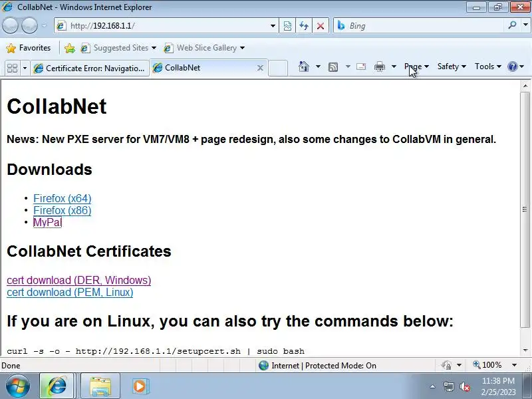This screenshot has width=532, height=399.
Task: Click the Internet zone globe icon in the status bar
Action: (x=263, y=365)
